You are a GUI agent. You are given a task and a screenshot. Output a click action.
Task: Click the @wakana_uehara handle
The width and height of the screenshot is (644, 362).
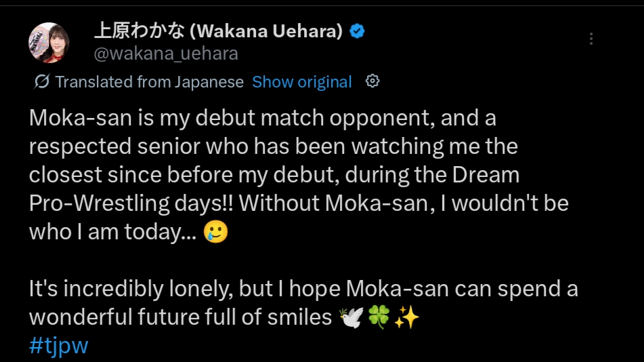click(x=165, y=53)
